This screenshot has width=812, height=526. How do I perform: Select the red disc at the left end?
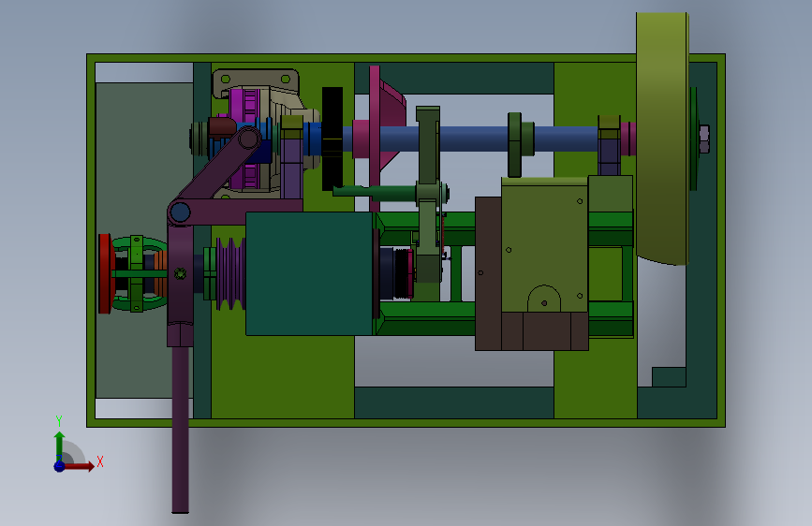(105, 273)
